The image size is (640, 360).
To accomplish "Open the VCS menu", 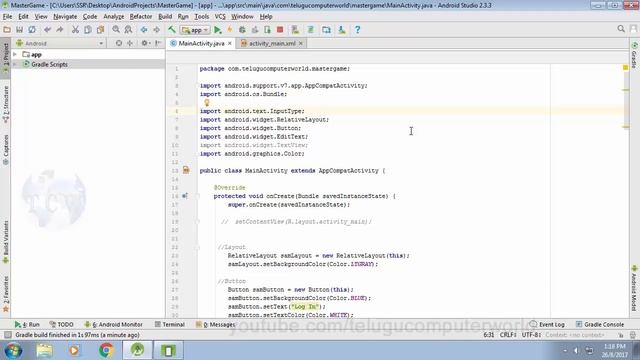I will pos(220,17).
